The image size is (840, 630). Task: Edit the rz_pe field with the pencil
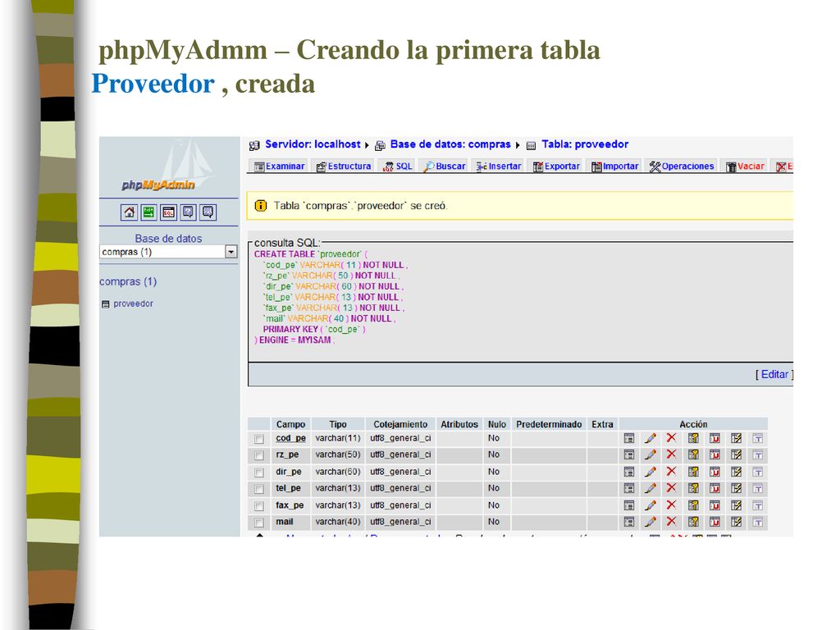coord(651,454)
